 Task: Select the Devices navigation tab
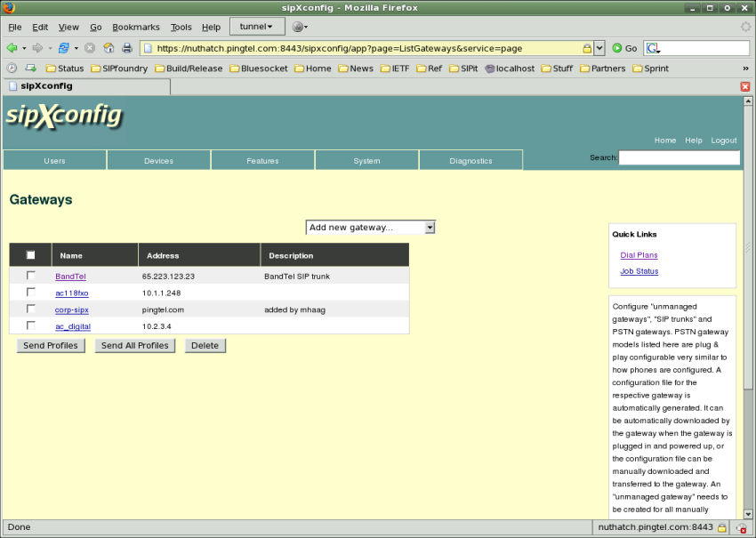point(158,161)
